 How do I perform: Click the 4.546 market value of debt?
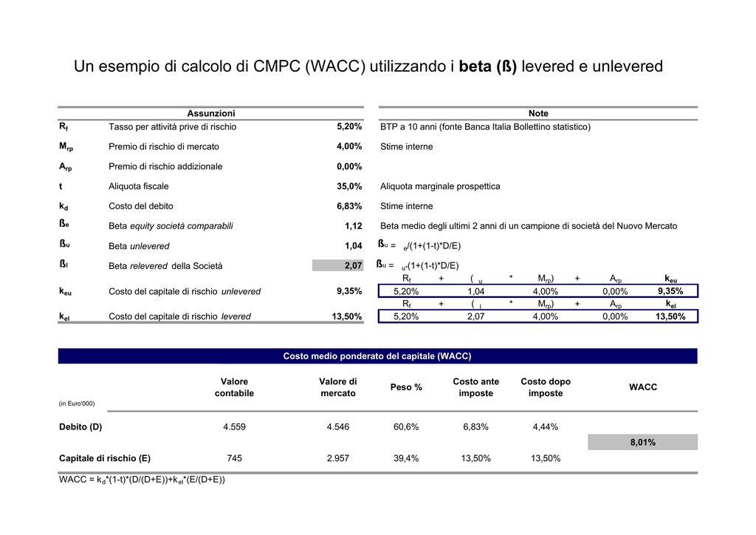[x=338, y=427]
